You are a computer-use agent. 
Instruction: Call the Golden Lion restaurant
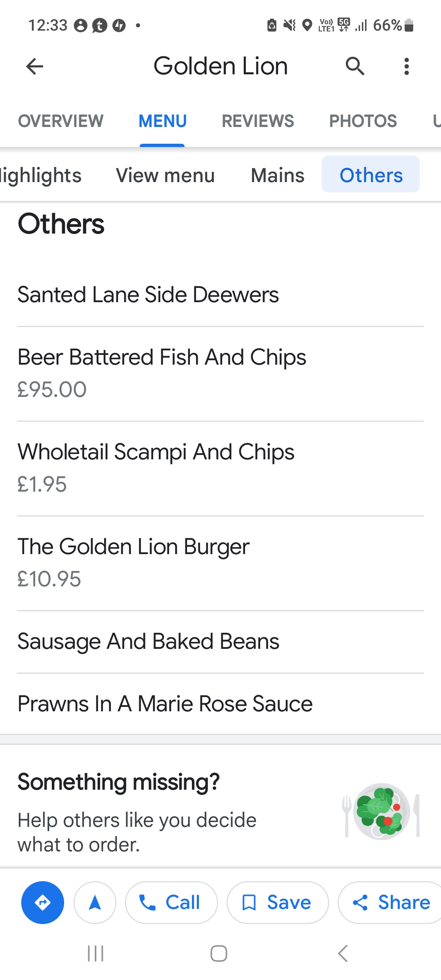171,902
